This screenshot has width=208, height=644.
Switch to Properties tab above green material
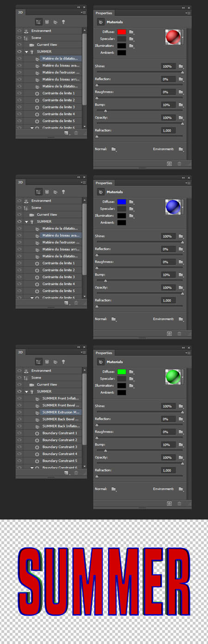104,353
